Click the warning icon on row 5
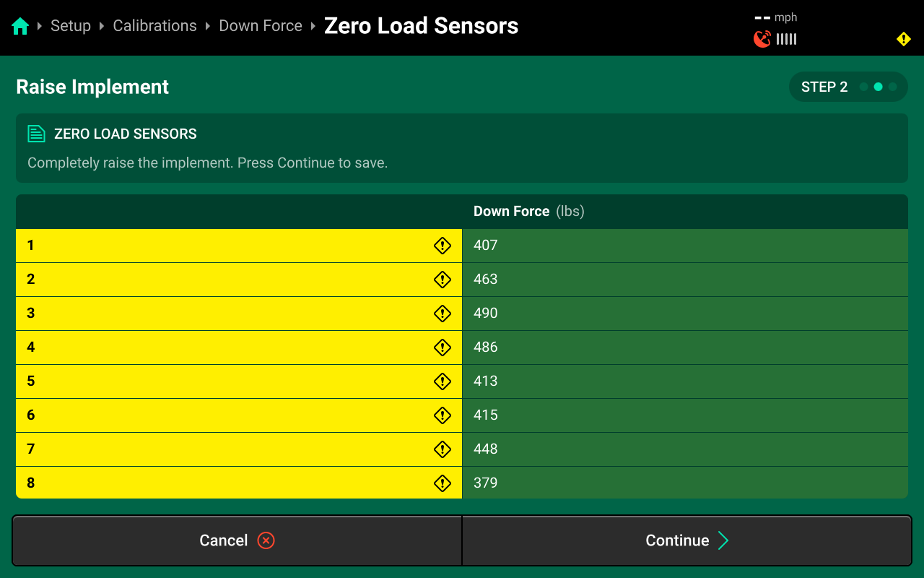Screen dimensions: 924x578 [x=442, y=381]
